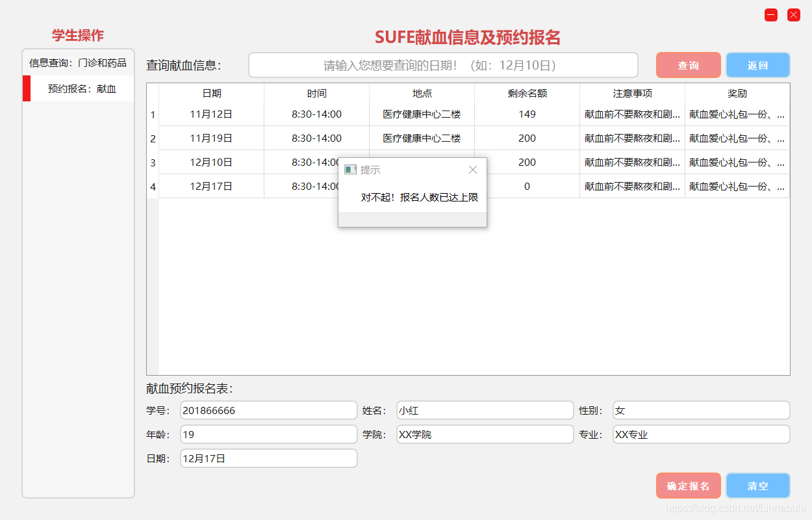
Task: Select row header 4 in the table
Action: 153,187
